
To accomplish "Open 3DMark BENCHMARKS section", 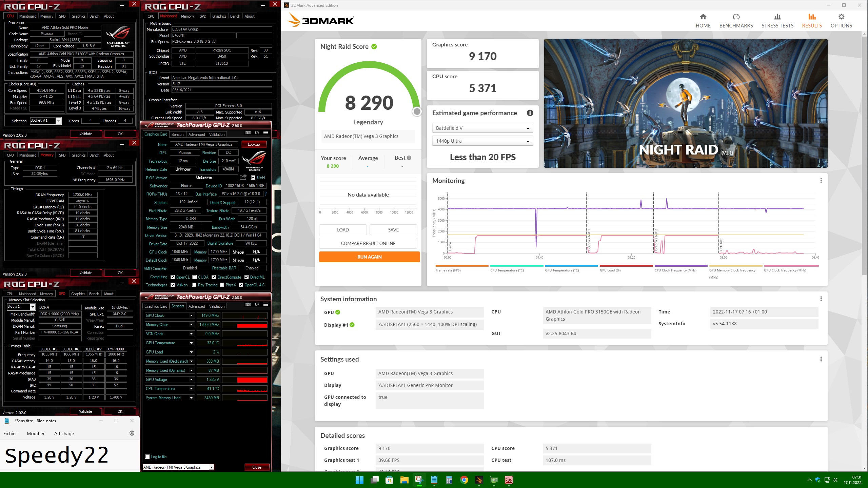I will (x=736, y=21).
